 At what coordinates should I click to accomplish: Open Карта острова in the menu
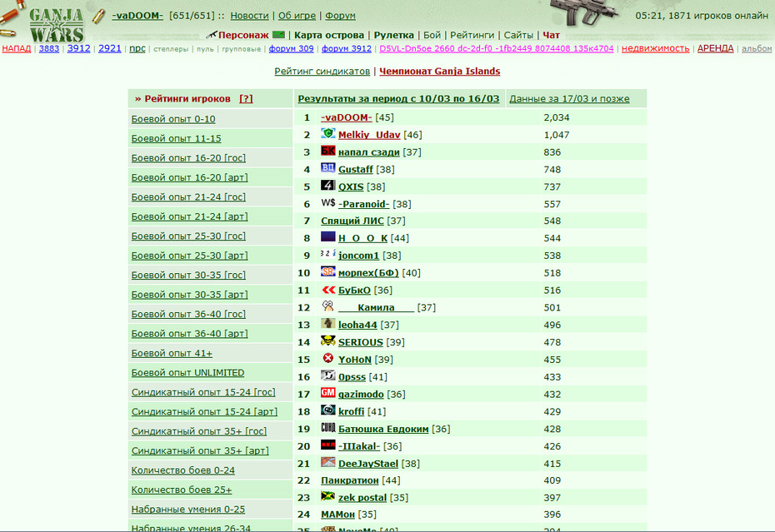point(328,35)
